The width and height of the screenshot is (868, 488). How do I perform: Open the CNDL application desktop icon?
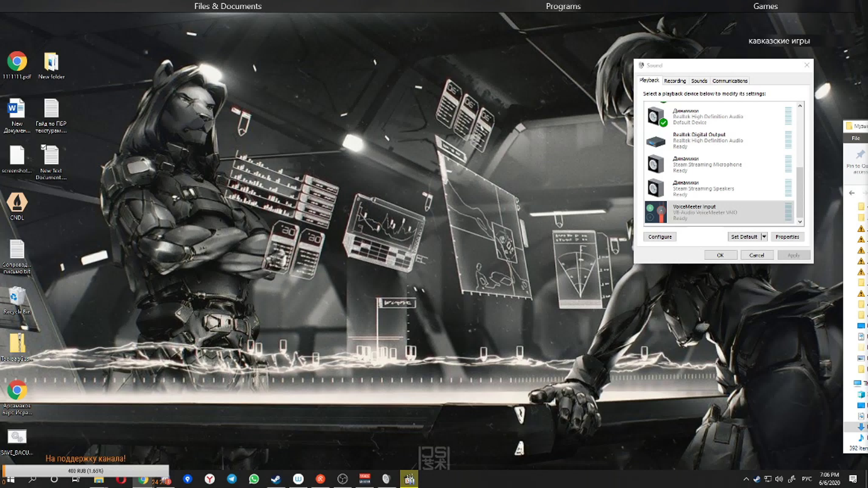pos(17,207)
